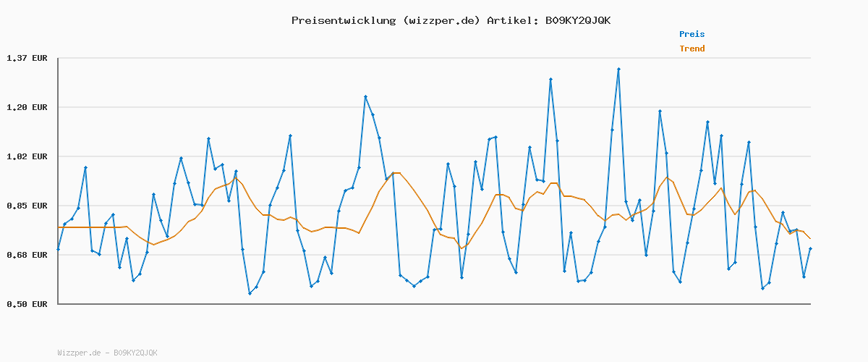This screenshot has width=868, height=362.
Task: Click the lowest price data point on chart
Action: pos(250,293)
